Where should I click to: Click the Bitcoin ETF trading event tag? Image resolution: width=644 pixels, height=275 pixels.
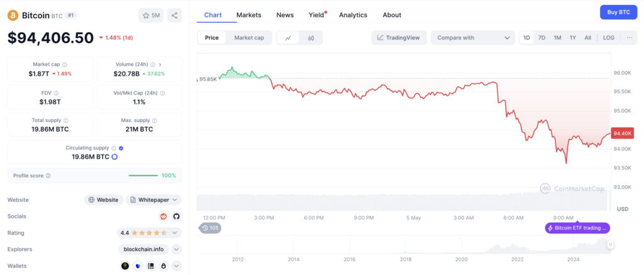tap(577, 228)
